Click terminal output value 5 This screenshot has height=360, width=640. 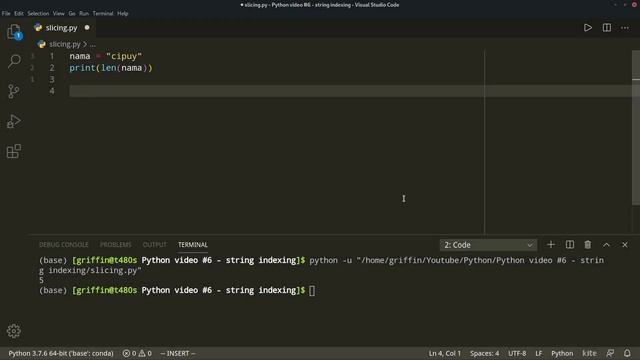tap(41, 280)
